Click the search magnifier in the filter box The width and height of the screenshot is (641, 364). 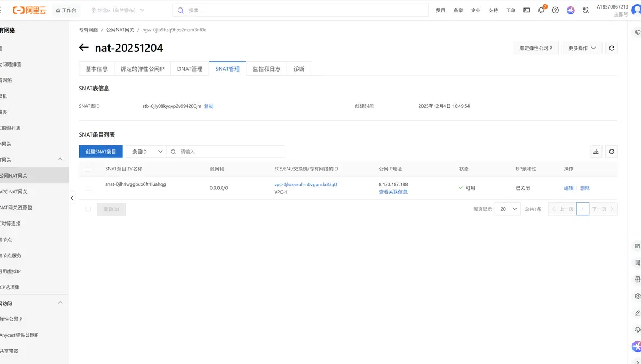coord(174,152)
